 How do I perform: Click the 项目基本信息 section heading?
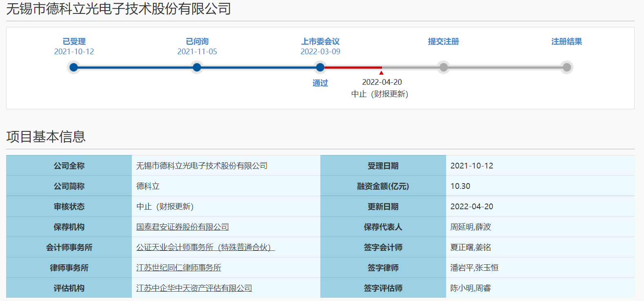tap(46, 137)
